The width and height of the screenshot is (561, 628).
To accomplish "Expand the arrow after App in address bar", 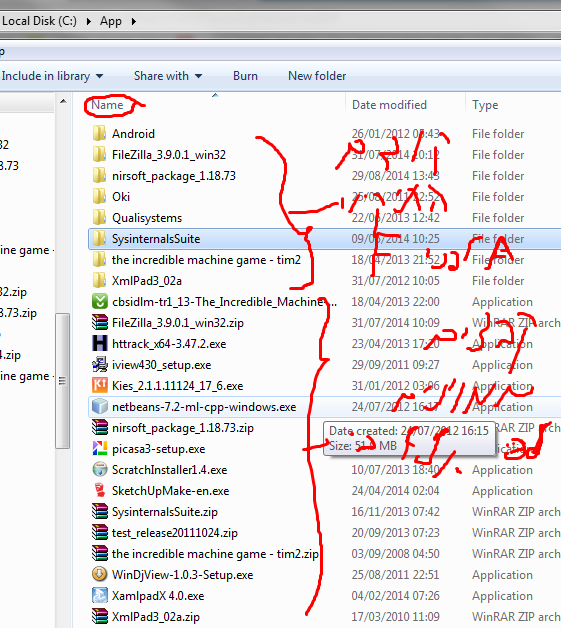I will click(x=133, y=21).
